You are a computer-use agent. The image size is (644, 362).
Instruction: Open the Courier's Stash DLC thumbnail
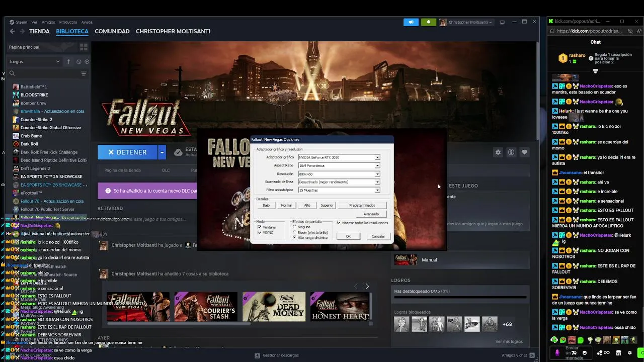206,306
